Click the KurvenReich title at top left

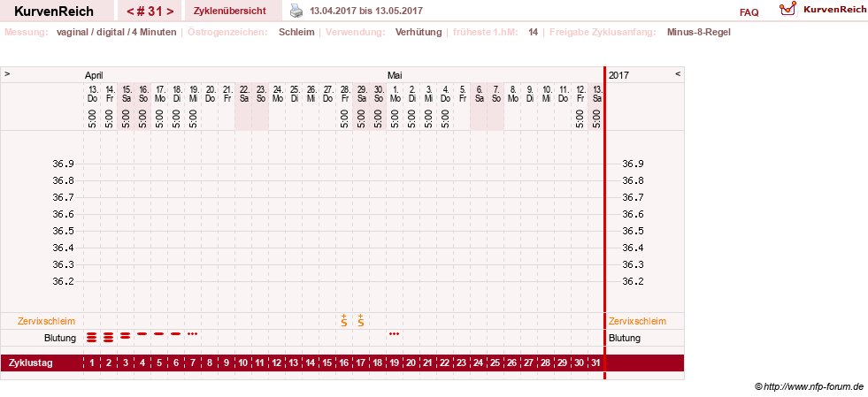pyautogui.click(x=54, y=11)
